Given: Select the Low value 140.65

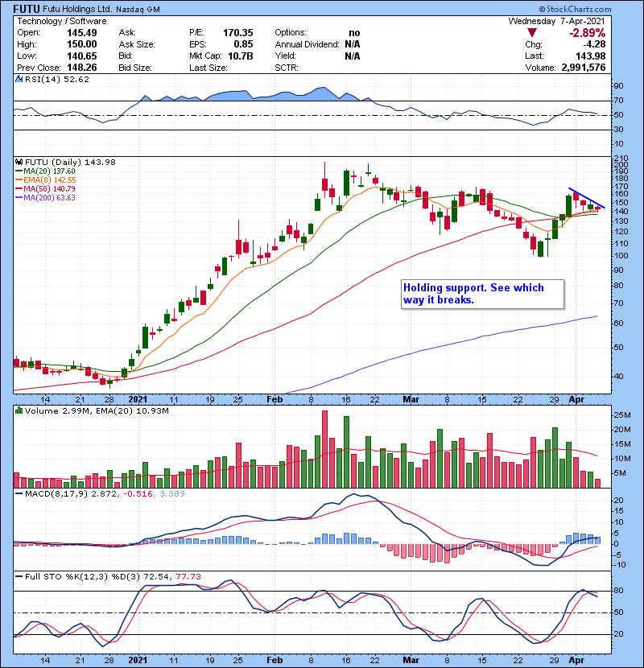Looking at the screenshot, I should [82, 56].
